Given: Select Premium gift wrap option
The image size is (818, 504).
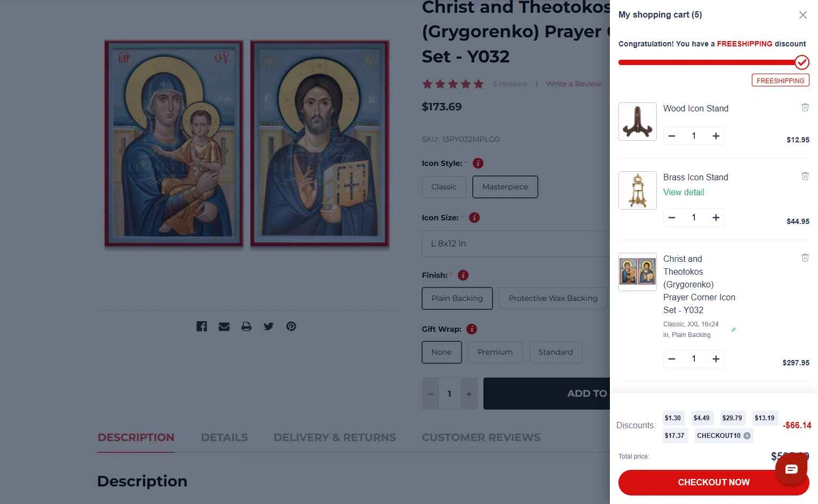Looking at the screenshot, I should tap(495, 352).
